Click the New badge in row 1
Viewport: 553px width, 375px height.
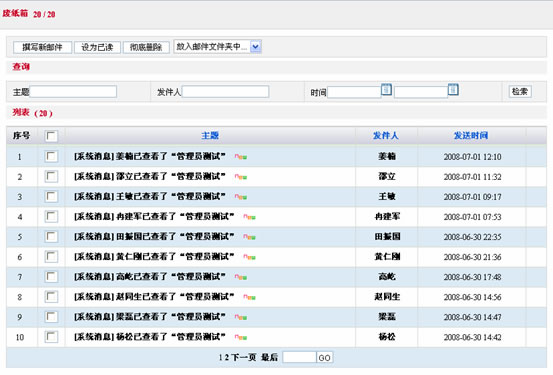241,157
